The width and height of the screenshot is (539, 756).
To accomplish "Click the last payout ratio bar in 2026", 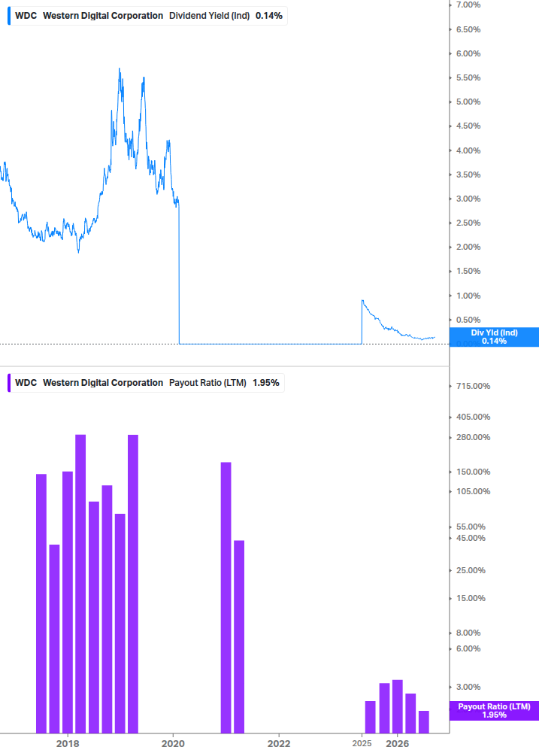I will point(424,722).
